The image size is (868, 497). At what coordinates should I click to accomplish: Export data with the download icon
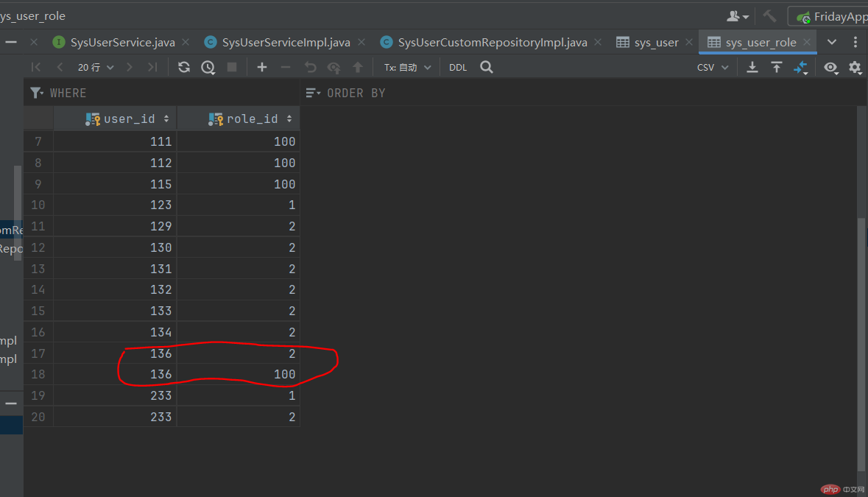(752, 67)
